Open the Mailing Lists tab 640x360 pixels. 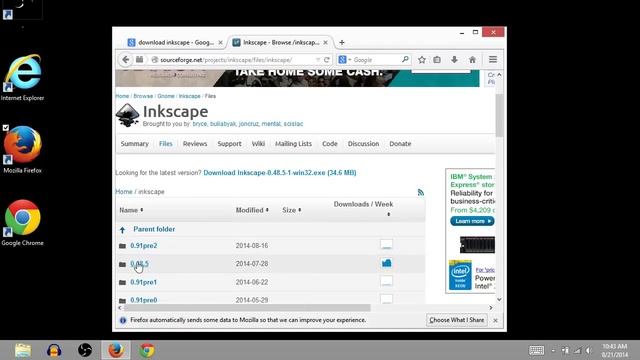[293, 144]
